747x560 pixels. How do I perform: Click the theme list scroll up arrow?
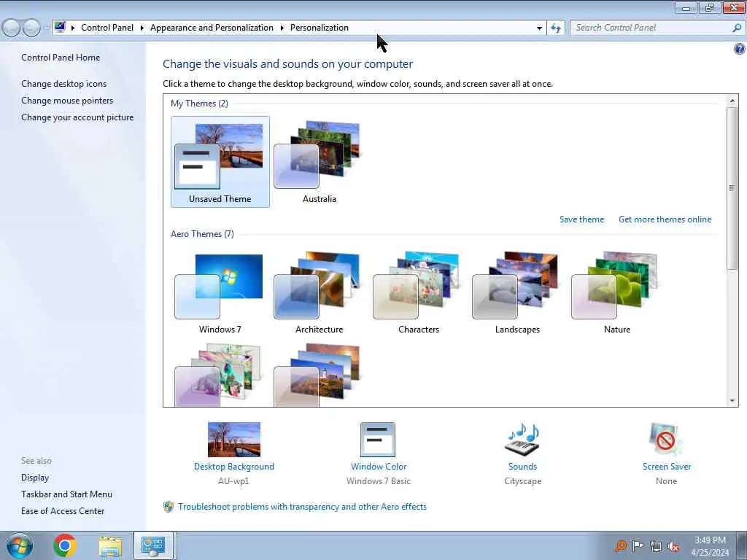[732, 101]
